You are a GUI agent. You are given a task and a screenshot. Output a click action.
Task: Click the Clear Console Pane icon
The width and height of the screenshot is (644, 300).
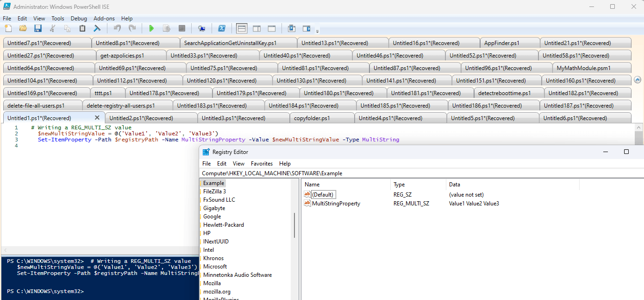pos(97,28)
